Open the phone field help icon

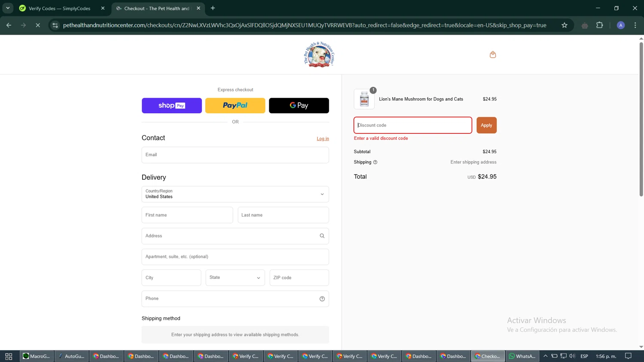pyautogui.click(x=322, y=299)
